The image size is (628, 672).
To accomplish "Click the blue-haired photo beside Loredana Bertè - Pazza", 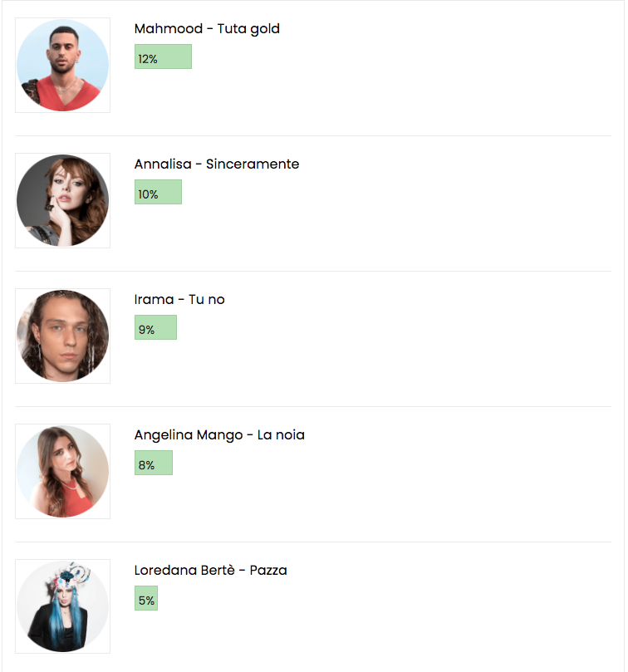I will (x=62, y=606).
